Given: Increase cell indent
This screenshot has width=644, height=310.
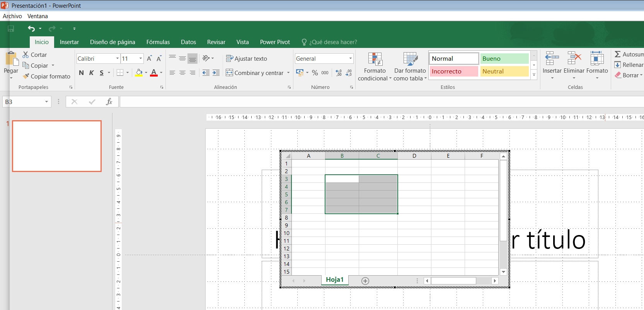Looking at the screenshot, I should pyautogui.click(x=216, y=73).
